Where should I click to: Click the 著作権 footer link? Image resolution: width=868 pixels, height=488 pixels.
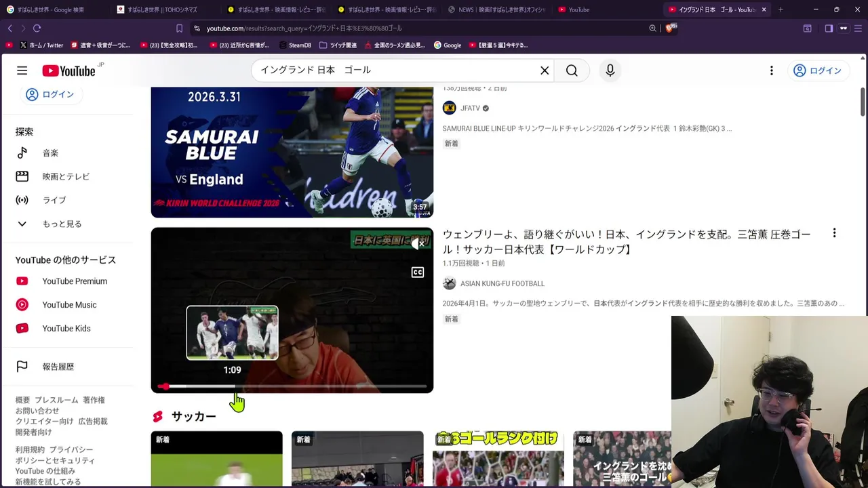click(x=94, y=400)
